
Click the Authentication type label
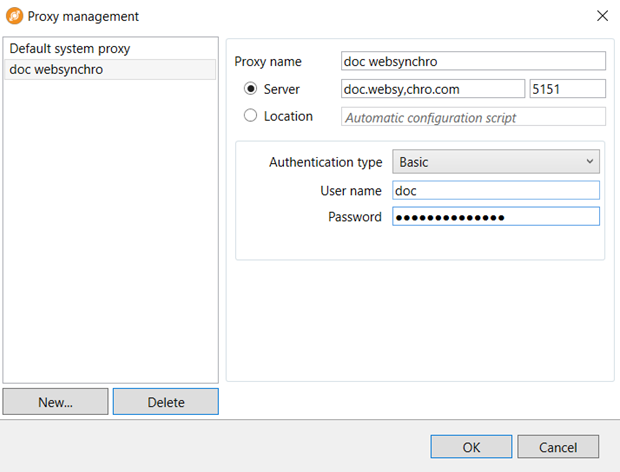[x=326, y=162]
